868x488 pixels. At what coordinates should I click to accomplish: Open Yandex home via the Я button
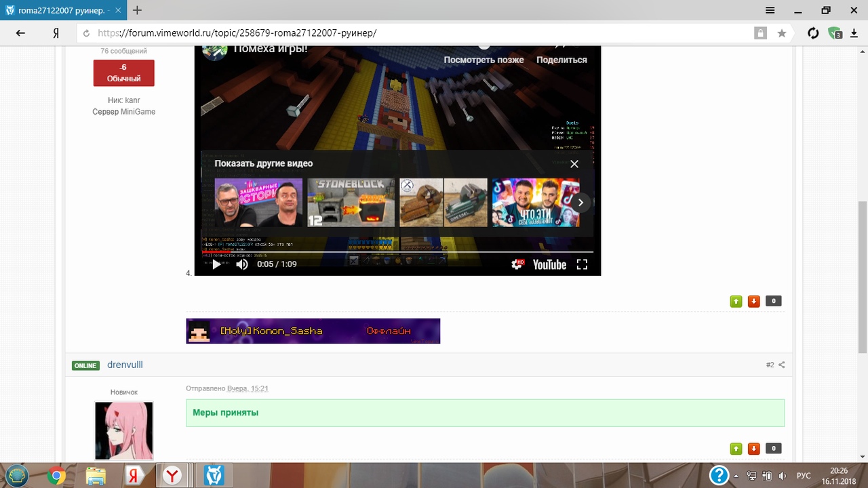pyautogui.click(x=56, y=33)
